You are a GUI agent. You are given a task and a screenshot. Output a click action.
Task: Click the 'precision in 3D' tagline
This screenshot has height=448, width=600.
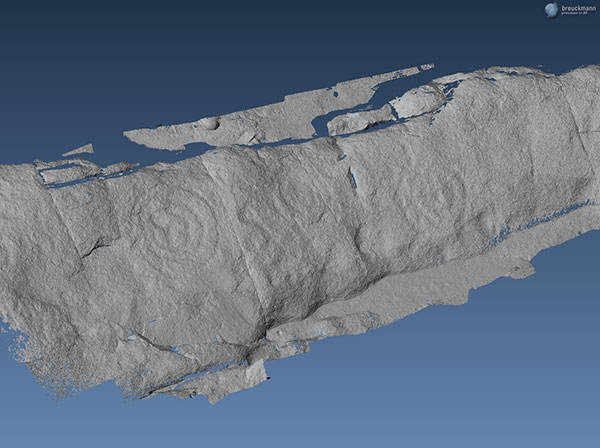click(576, 14)
